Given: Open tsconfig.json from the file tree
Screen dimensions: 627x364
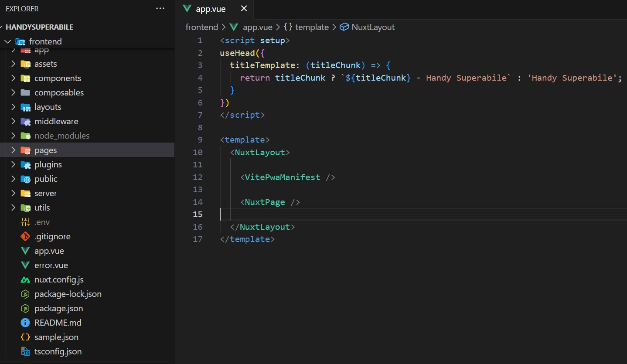Looking at the screenshot, I should tap(58, 352).
